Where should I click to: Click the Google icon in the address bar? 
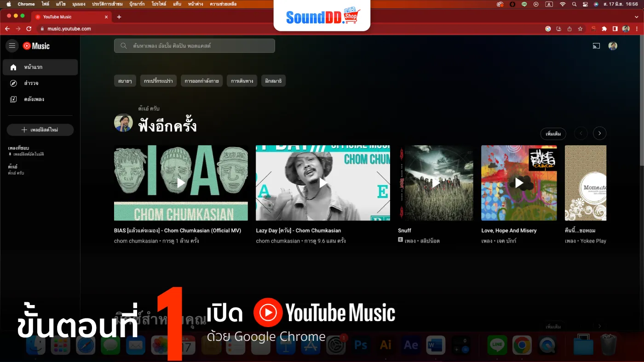click(548, 28)
